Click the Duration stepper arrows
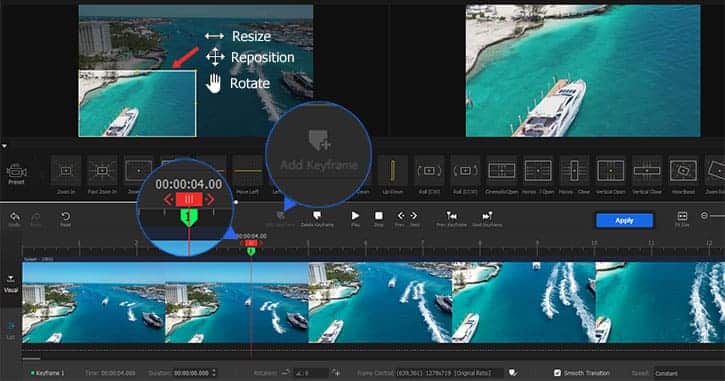 click(x=214, y=373)
